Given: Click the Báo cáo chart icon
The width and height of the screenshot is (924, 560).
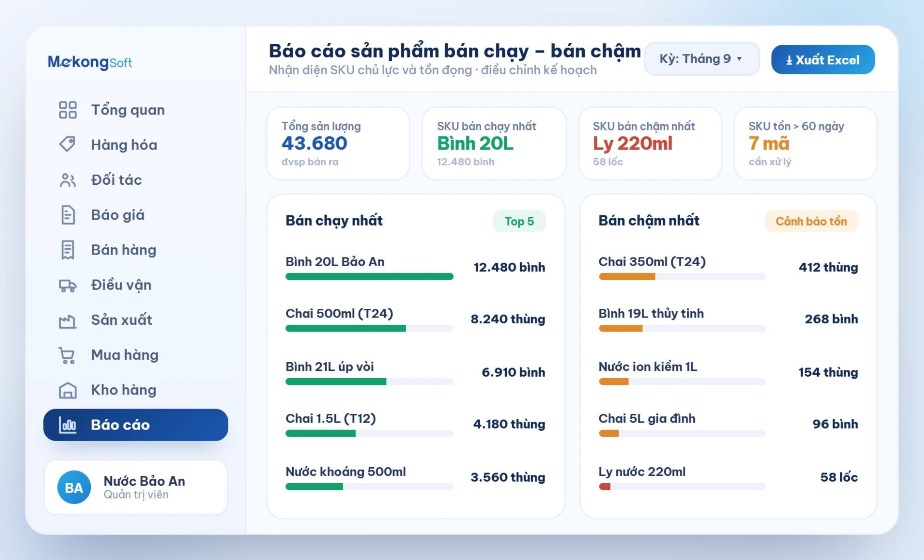Looking at the screenshot, I should point(68,425).
